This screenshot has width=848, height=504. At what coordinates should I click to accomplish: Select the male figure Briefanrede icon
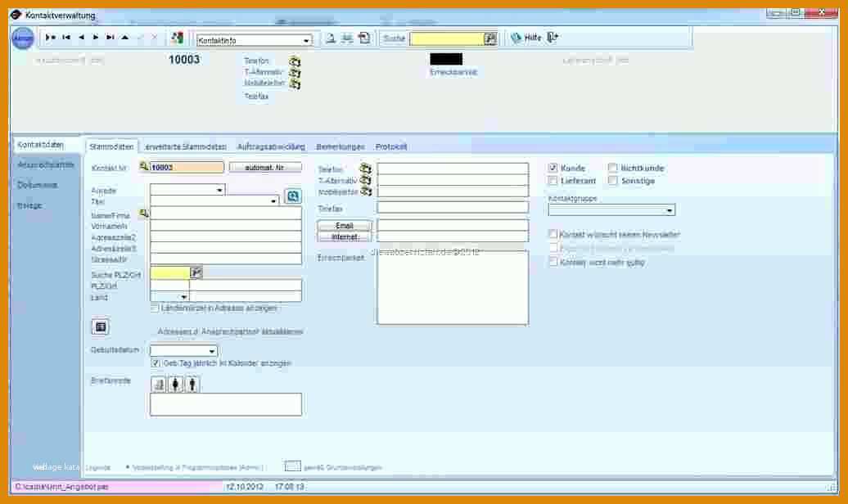point(192,385)
